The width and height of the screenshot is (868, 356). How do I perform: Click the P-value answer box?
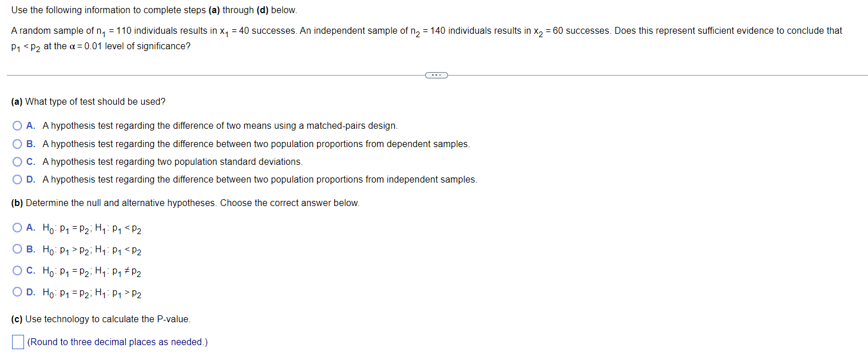pos(18,341)
